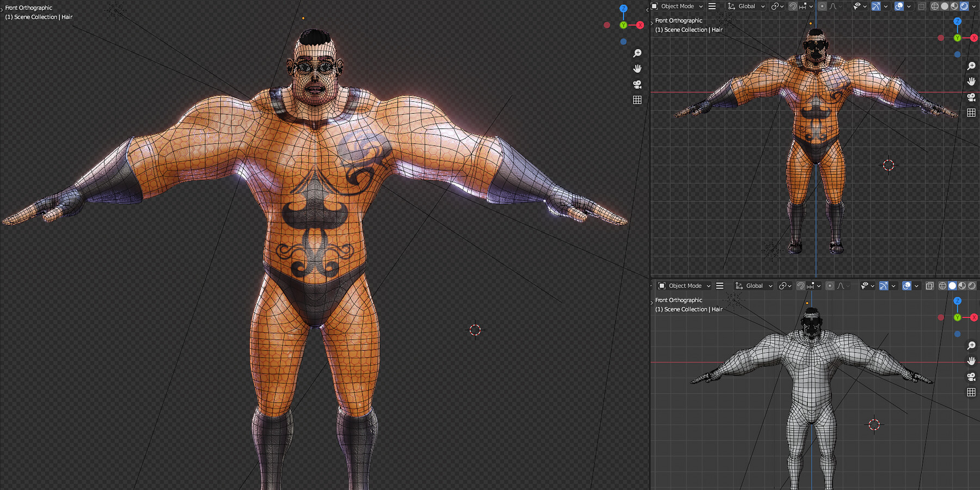Image resolution: width=980 pixels, height=490 pixels.
Task: Toggle snapping magnet in the top-right viewport header
Action: coord(793,7)
